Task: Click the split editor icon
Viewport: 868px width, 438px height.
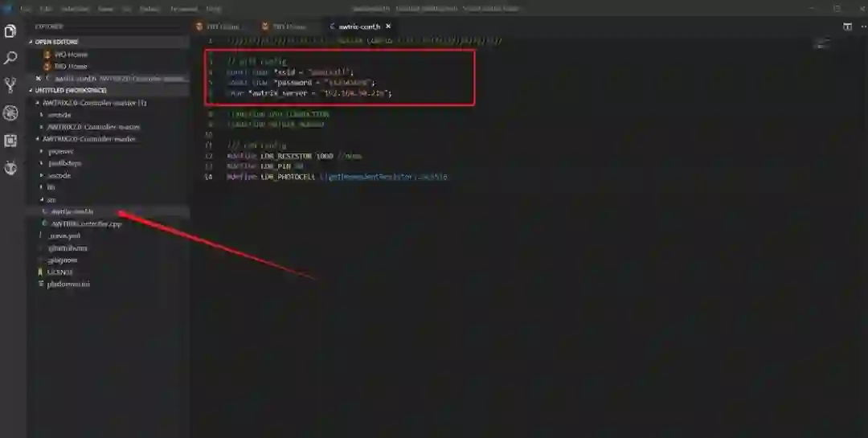Action: coord(847,27)
